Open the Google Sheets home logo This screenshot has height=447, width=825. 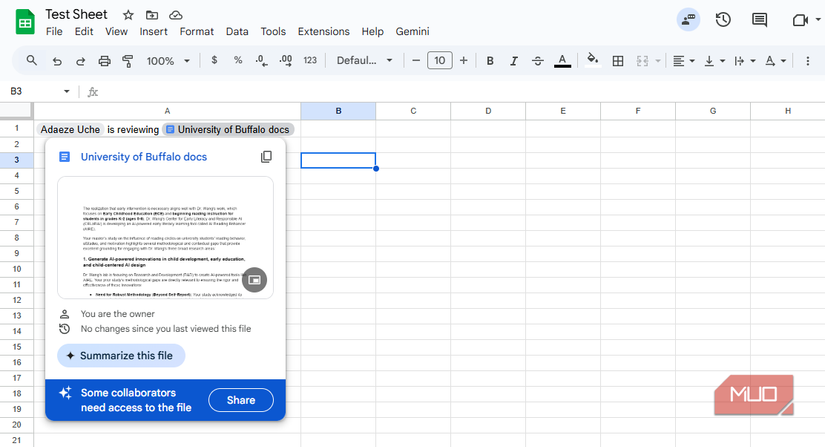(25, 23)
